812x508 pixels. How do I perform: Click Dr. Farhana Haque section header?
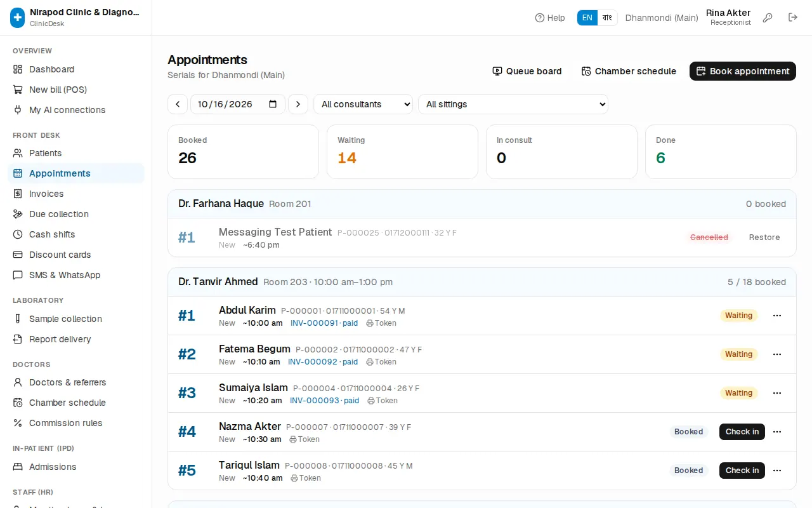click(482, 204)
